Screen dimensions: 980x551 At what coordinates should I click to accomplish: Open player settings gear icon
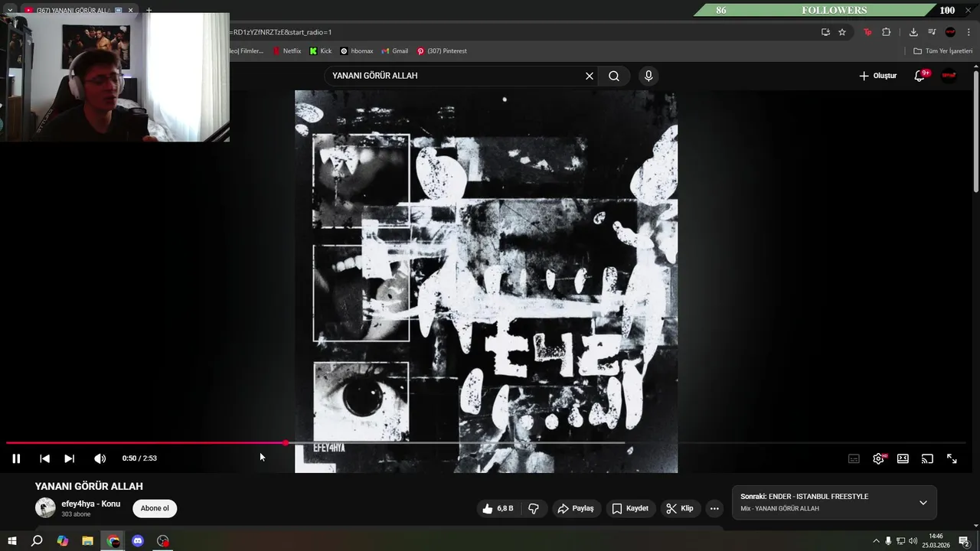click(x=878, y=458)
